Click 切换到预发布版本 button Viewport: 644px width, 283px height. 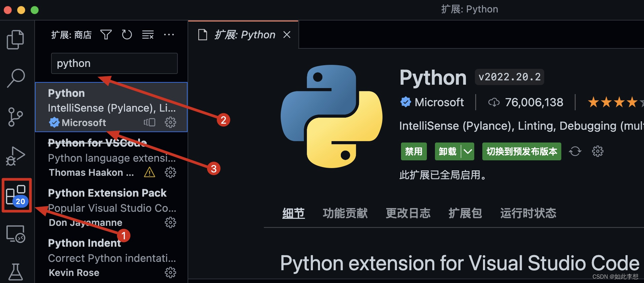[x=522, y=152]
